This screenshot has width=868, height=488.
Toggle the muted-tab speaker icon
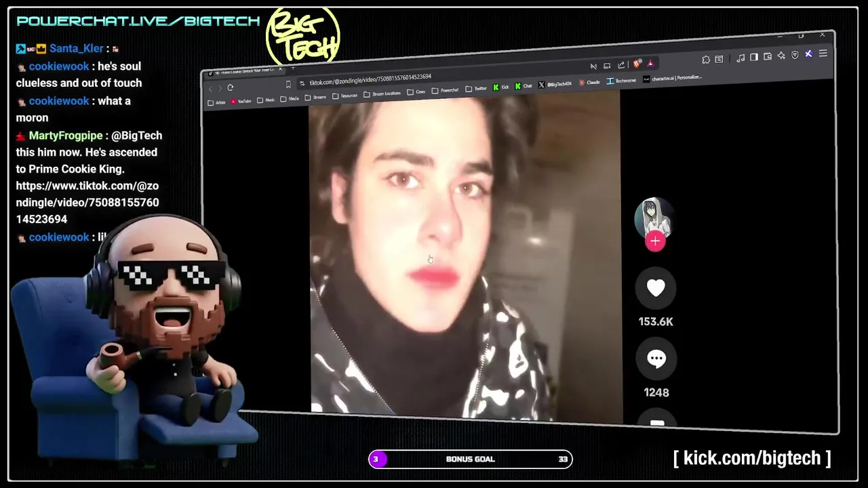tap(593, 66)
